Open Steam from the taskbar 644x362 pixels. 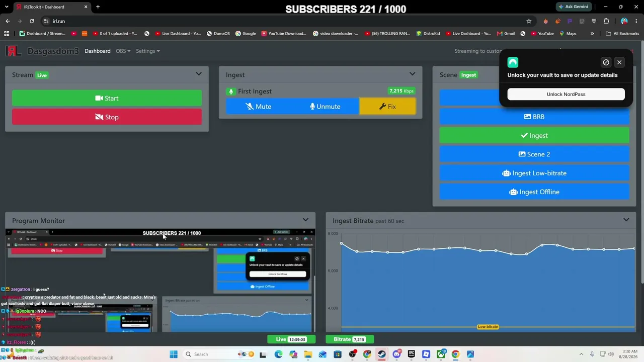click(x=382, y=354)
